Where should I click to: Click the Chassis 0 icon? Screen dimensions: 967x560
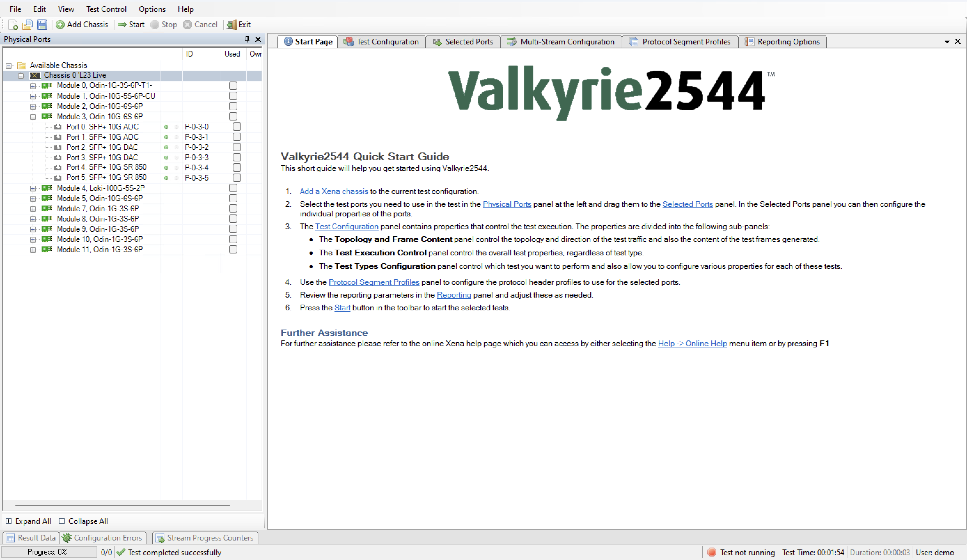(35, 75)
